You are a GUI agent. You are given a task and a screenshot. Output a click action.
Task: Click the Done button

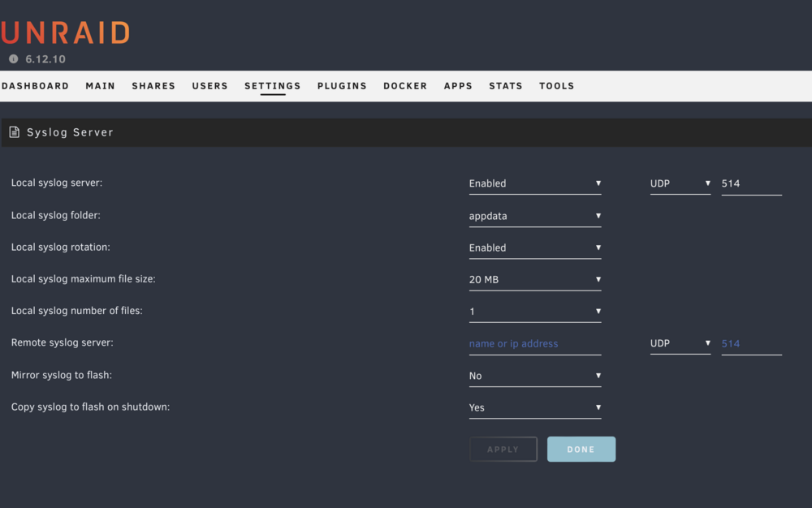(x=581, y=450)
